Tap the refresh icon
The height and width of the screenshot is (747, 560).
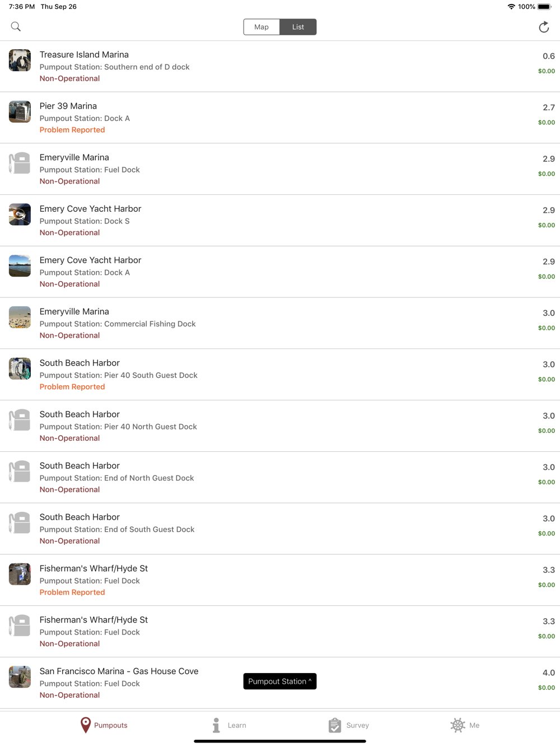(544, 27)
